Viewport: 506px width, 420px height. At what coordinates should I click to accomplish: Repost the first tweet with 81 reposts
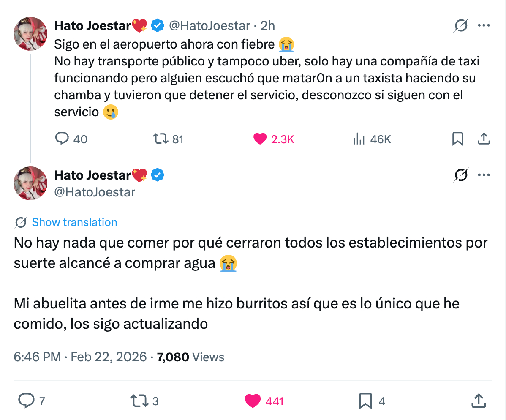click(161, 139)
